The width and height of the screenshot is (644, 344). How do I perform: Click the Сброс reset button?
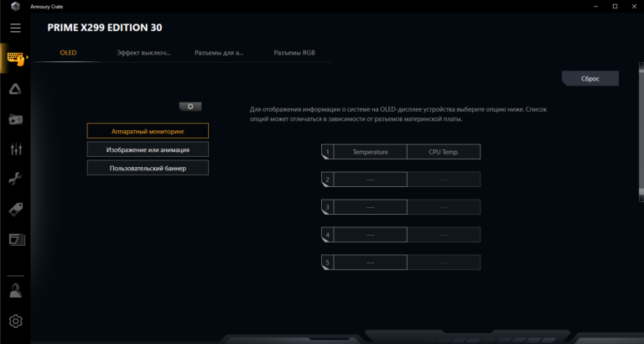(x=590, y=79)
